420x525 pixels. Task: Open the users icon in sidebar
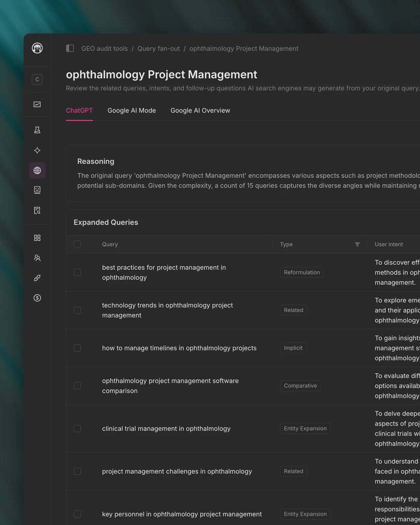pyautogui.click(x=37, y=258)
